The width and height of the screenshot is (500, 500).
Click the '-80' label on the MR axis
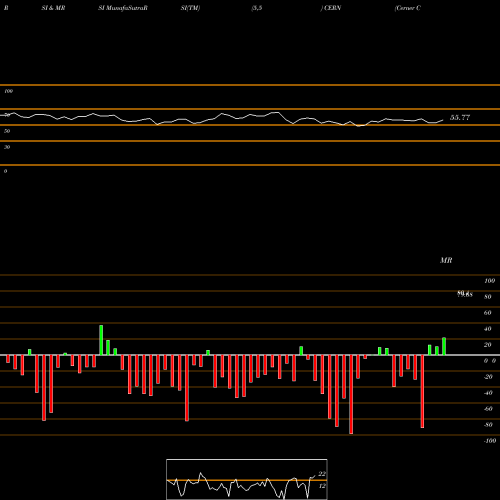tap(488, 425)
